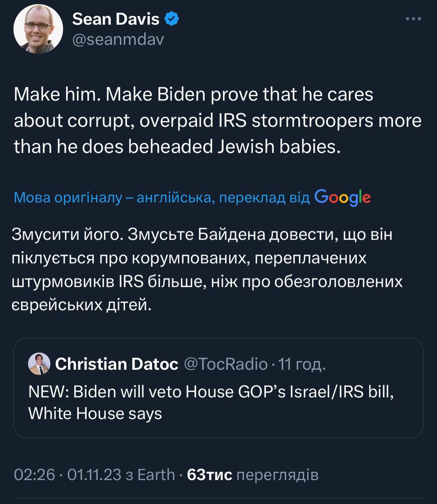This screenshot has height=504, width=437.
Task: Click the original English tweet text
Action: [x=217, y=120]
